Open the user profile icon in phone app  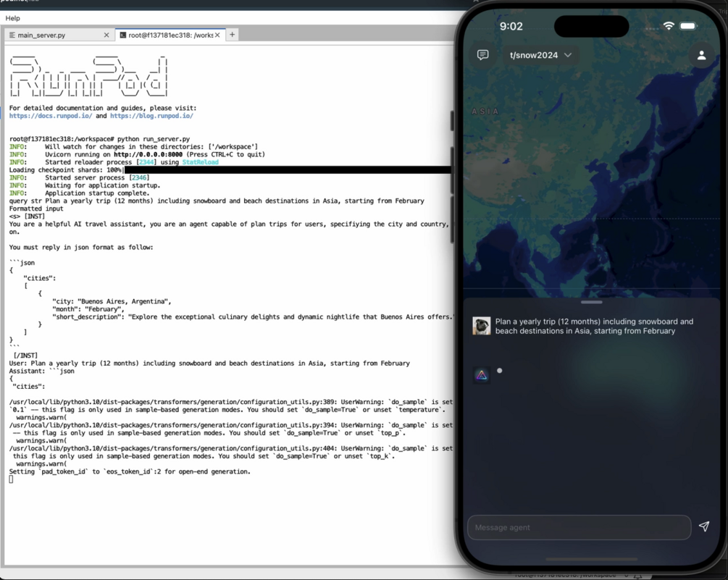[701, 56]
